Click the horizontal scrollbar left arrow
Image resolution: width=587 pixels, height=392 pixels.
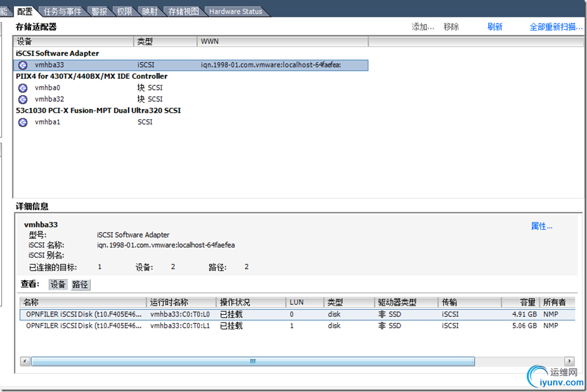(25, 361)
